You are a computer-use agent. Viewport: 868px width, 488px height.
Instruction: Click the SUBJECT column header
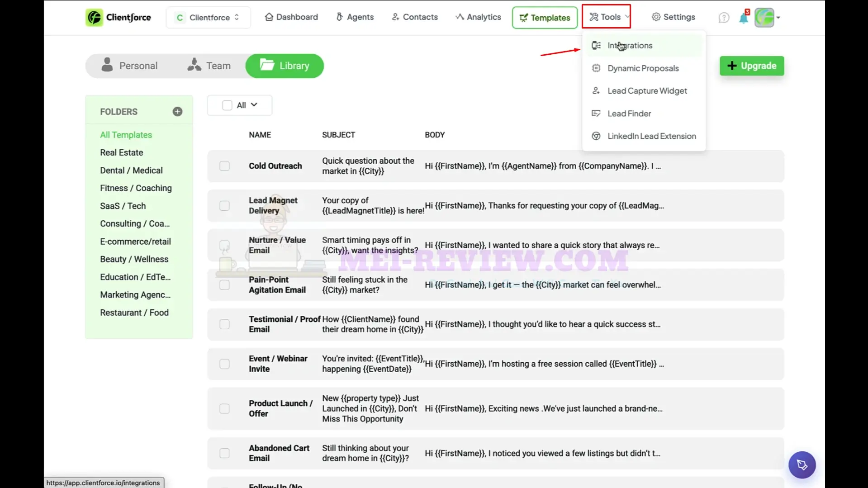point(338,135)
